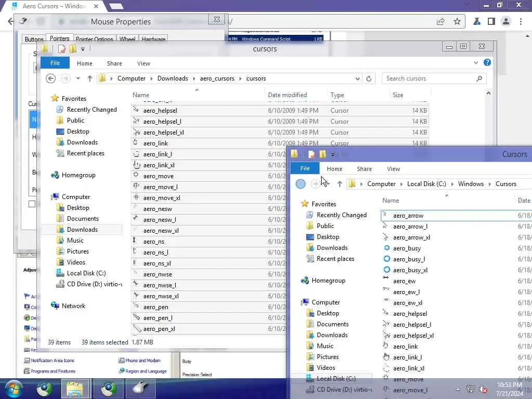Select aero_pen_xl file in cursors window
Viewport: 532px width, 399px height.
[x=159, y=329]
